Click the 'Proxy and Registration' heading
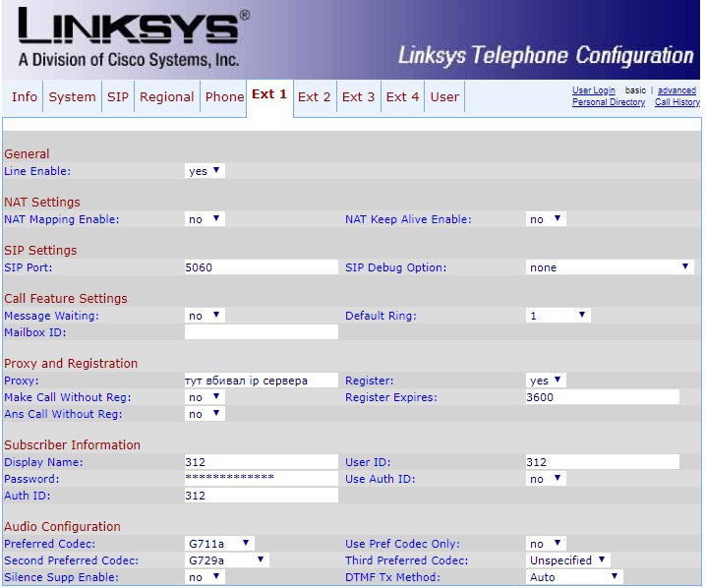Viewport: 705px width, 588px height. click(x=71, y=363)
